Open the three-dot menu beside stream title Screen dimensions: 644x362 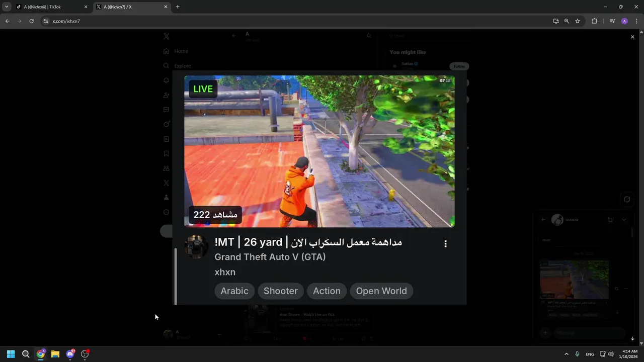click(445, 244)
